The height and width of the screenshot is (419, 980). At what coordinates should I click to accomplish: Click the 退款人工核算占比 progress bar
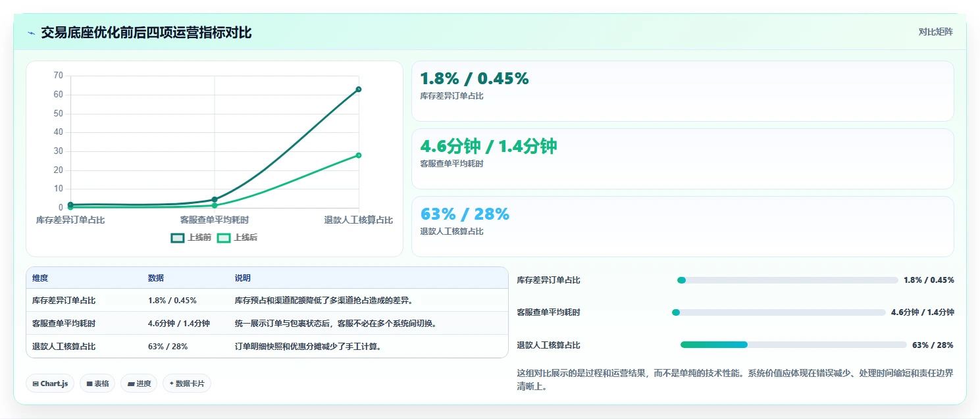pos(794,345)
